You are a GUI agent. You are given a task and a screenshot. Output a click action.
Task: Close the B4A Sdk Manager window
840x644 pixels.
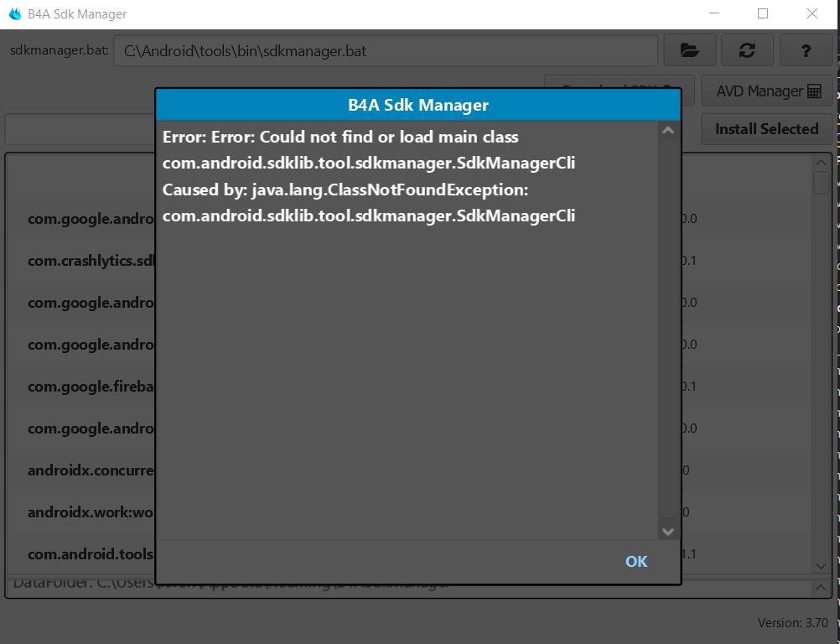(812, 14)
